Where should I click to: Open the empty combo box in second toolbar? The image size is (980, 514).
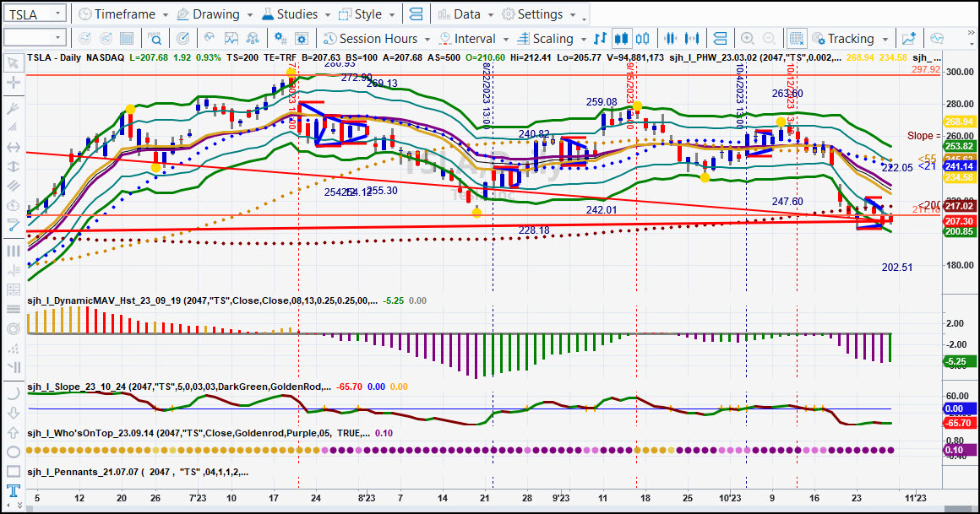tap(35, 37)
